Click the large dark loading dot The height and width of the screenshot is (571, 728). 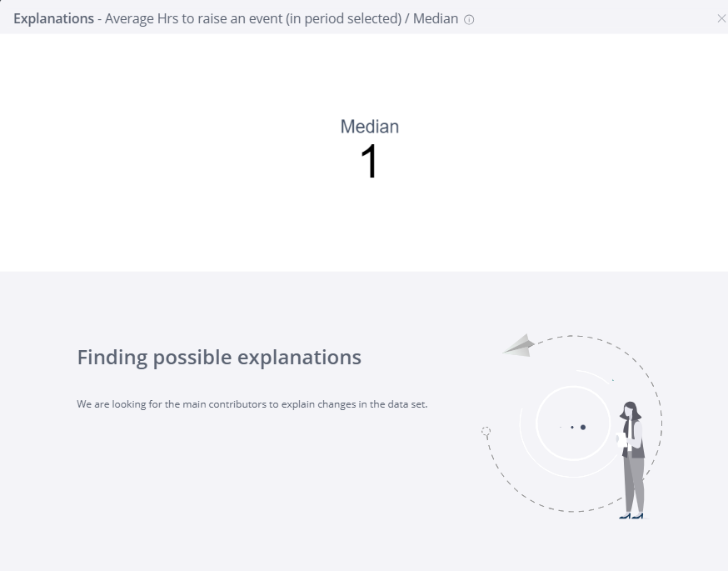(583, 427)
